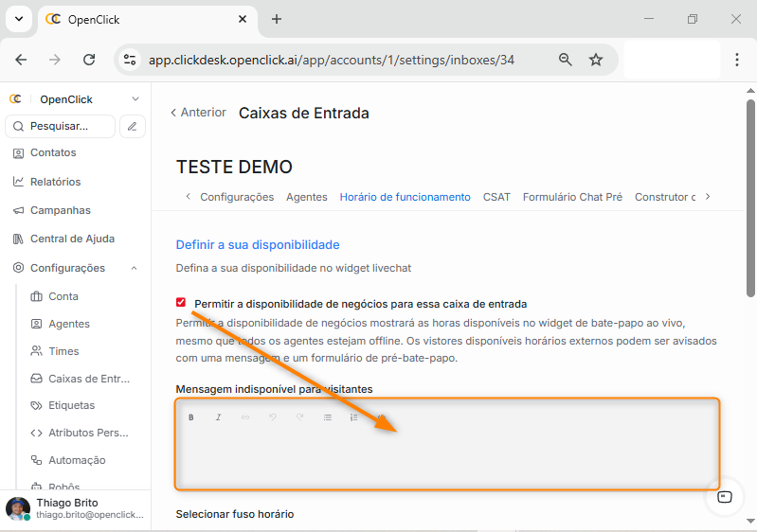The width and height of the screenshot is (757, 532).
Task: Open the chat widget bubble icon
Action: 725,497
